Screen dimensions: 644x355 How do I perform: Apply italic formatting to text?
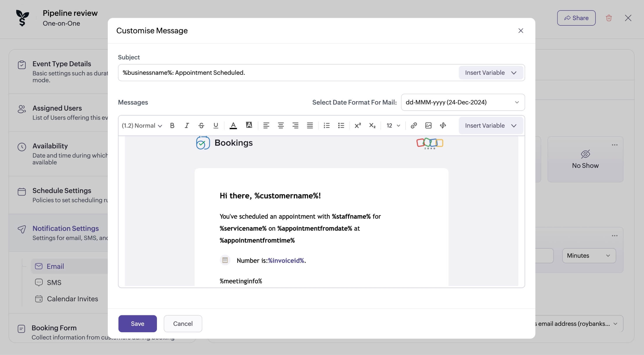point(187,126)
